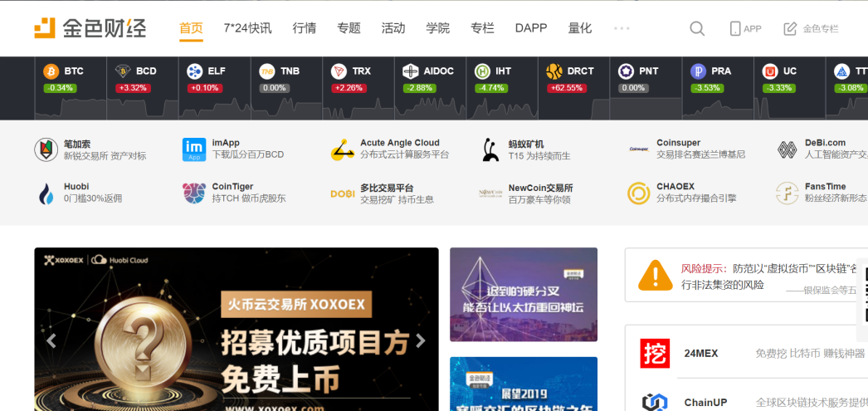Click the DeBi.com logo icon
This screenshot has width=868, height=411.
[787, 149]
